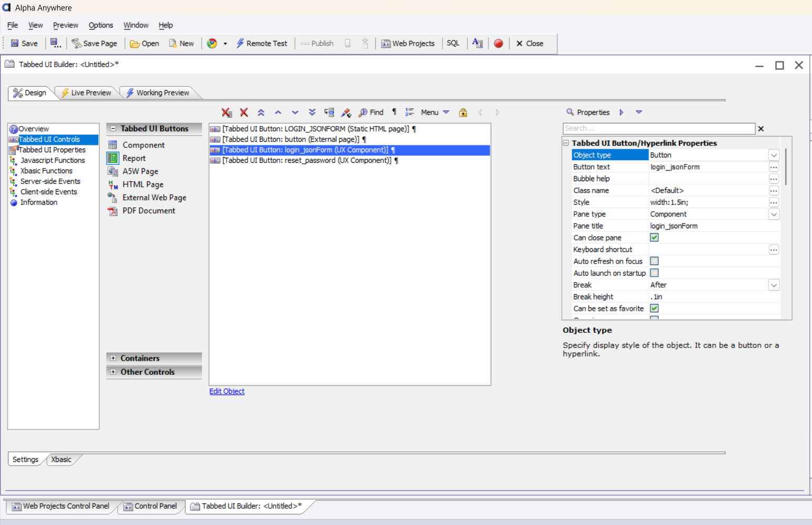The height and width of the screenshot is (525, 812).
Task: Click the Chrome browser icon in toolbar
Action: (x=212, y=44)
